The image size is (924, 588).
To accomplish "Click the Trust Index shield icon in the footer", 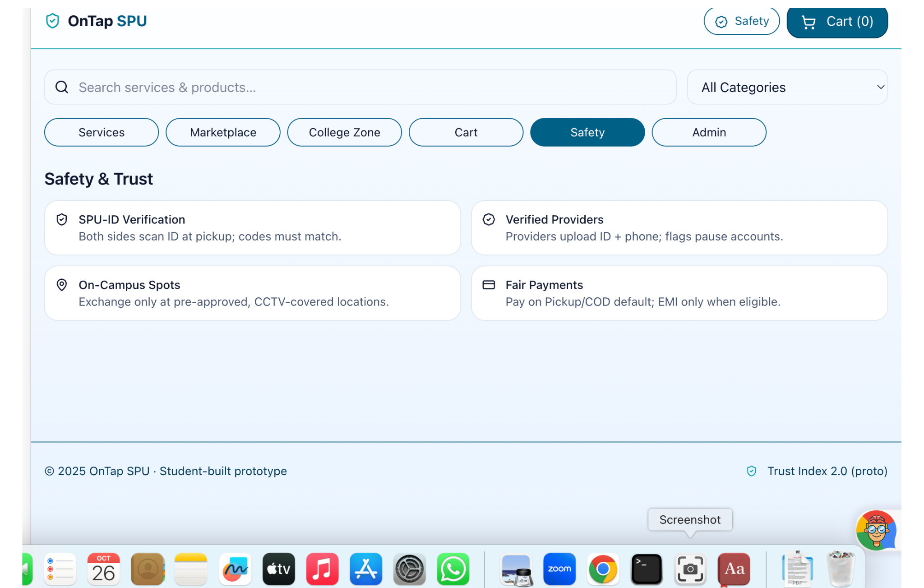I will tap(751, 471).
